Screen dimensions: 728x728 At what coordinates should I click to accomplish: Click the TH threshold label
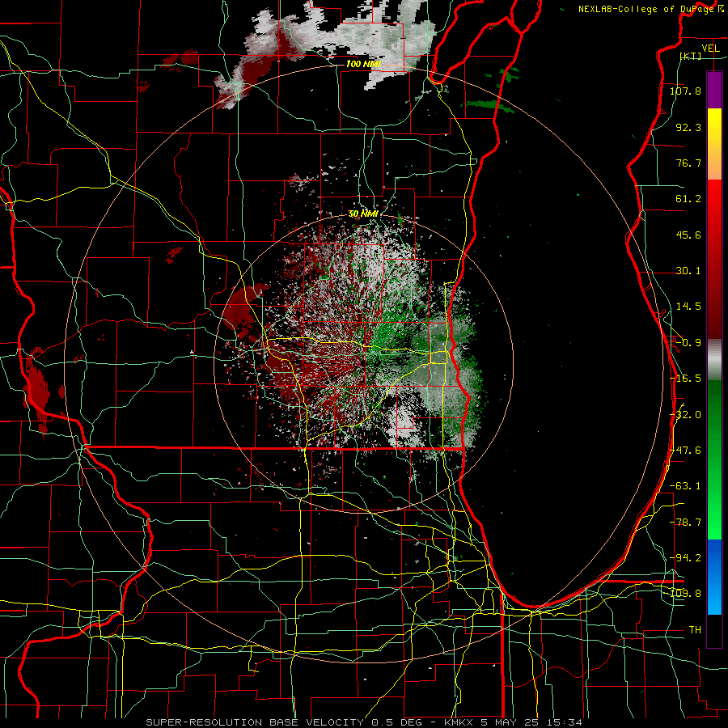pyautogui.click(x=695, y=630)
